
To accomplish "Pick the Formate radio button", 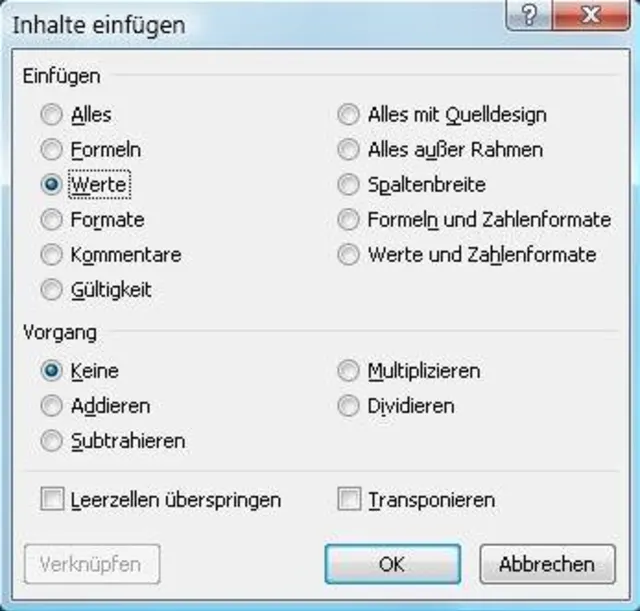I will [51, 220].
